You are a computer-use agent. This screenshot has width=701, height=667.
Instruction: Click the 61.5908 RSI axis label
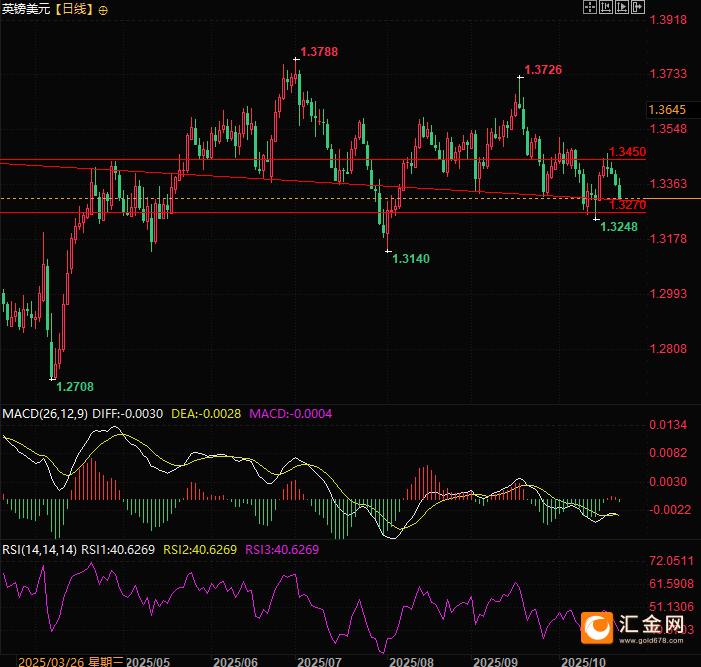tap(671, 583)
